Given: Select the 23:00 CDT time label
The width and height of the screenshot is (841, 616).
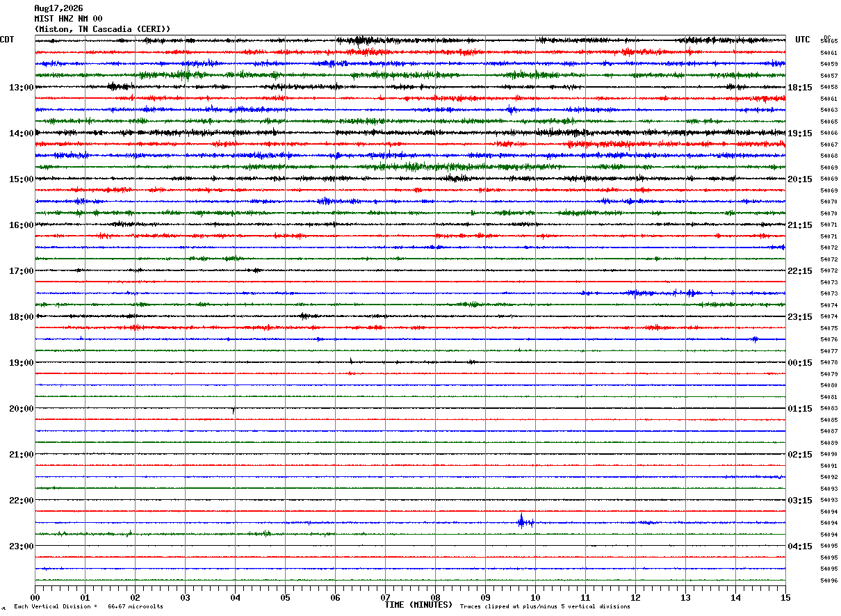Looking at the screenshot, I should [x=21, y=546].
